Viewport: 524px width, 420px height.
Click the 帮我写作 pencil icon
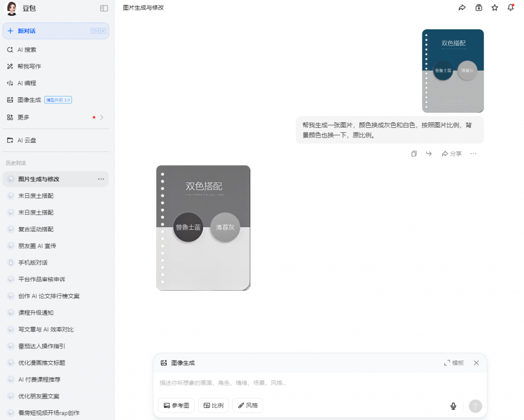10,67
